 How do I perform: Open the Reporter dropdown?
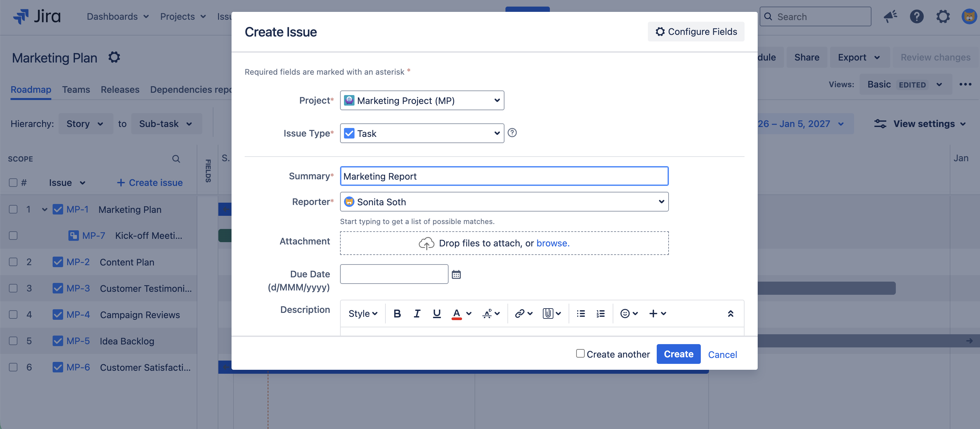click(x=504, y=202)
